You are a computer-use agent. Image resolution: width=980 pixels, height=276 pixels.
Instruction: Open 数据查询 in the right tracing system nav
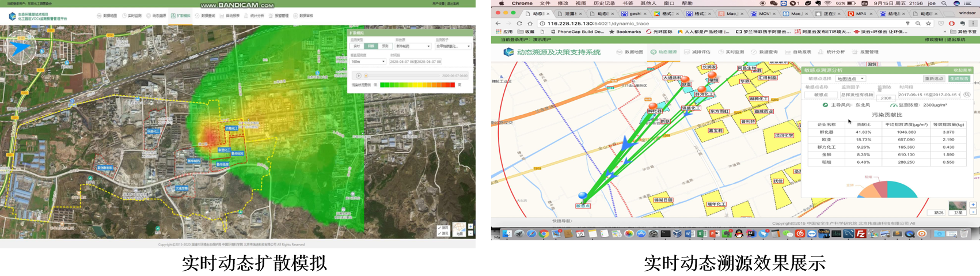[x=765, y=52]
